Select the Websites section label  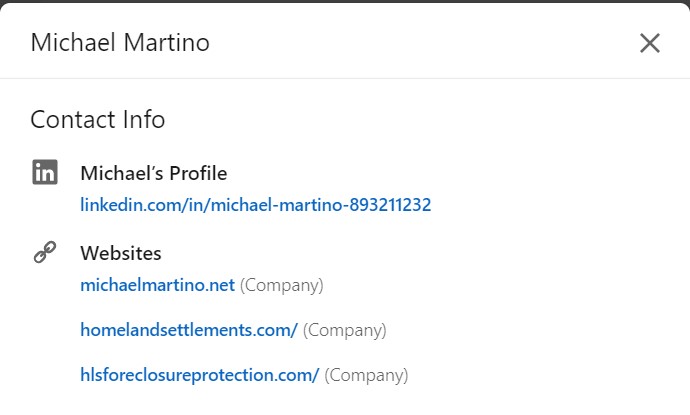(121, 253)
